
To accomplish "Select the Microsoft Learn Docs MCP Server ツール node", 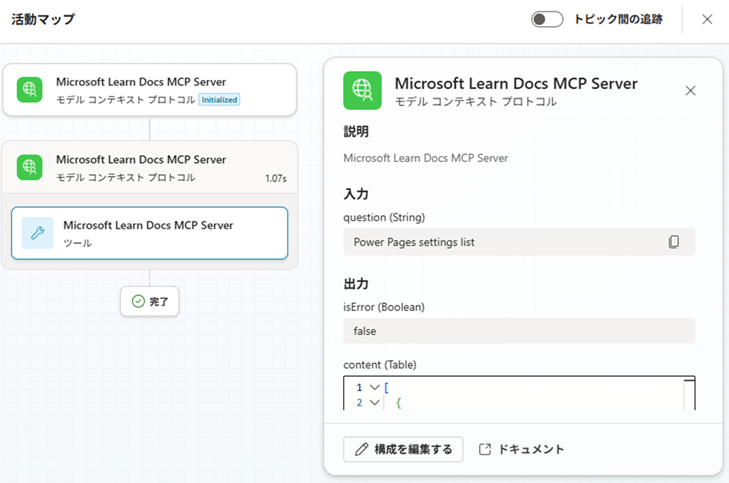I will tap(150, 233).
